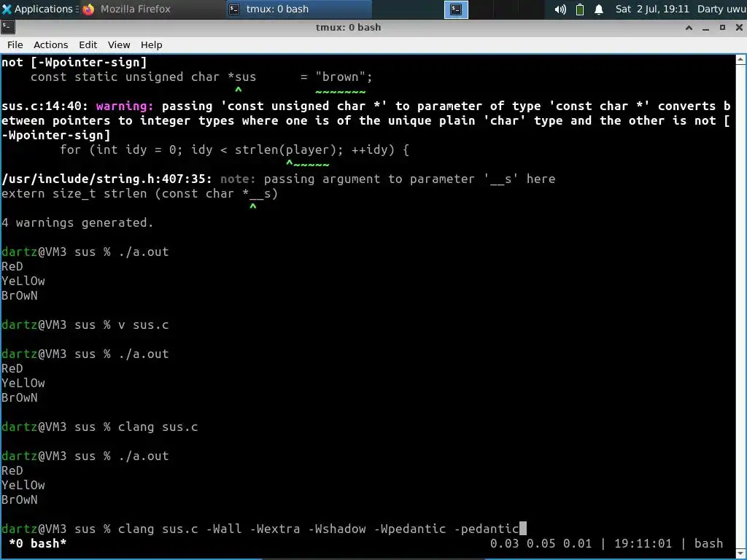Roll up the window with the up-arrow button
Image resolution: width=747 pixels, height=560 pixels.
click(689, 28)
